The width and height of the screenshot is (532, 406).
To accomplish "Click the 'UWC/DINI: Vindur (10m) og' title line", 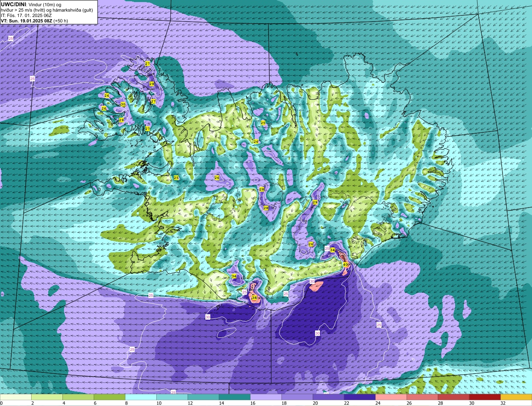I will coord(31,4).
